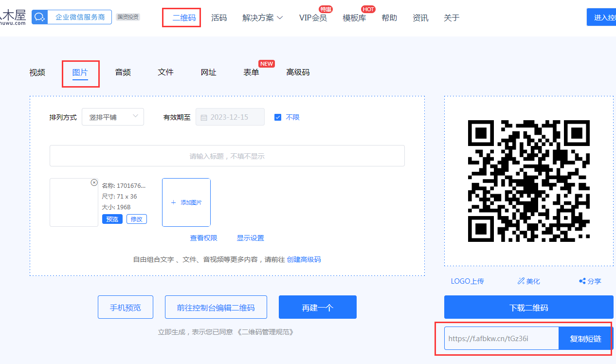Click the title input field
616x364 pixels.
227,156
